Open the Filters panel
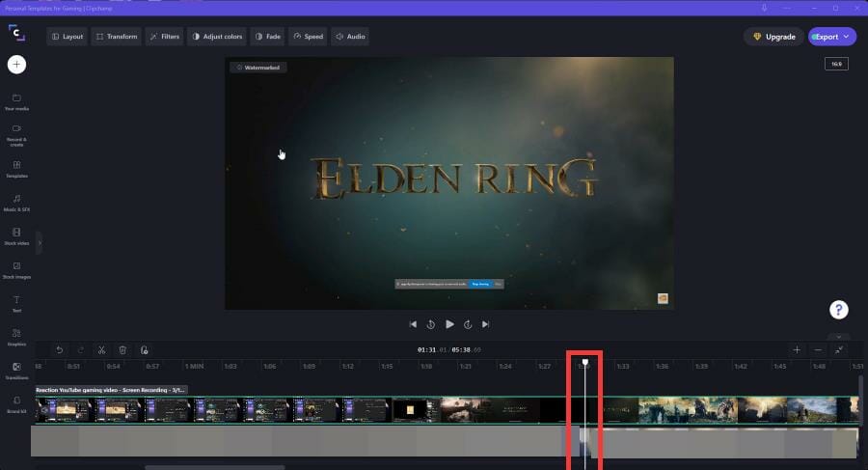 click(164, 37)
